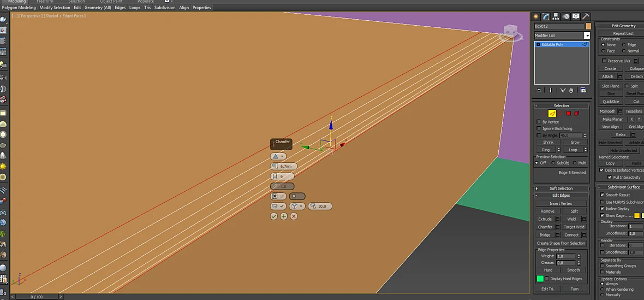This screenshot has width=644, height=300.
Task: Select Edge constraint radio button
Action: [624, 45]
